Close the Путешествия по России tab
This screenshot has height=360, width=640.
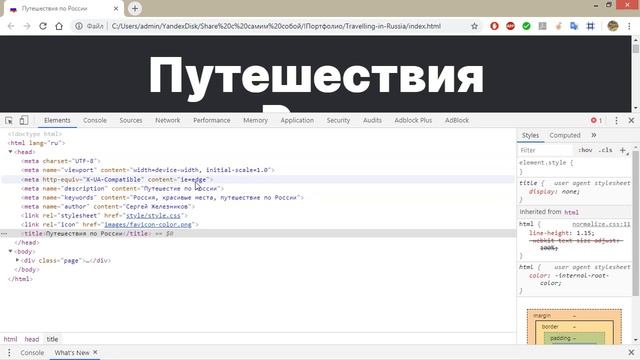click(116, 9)
